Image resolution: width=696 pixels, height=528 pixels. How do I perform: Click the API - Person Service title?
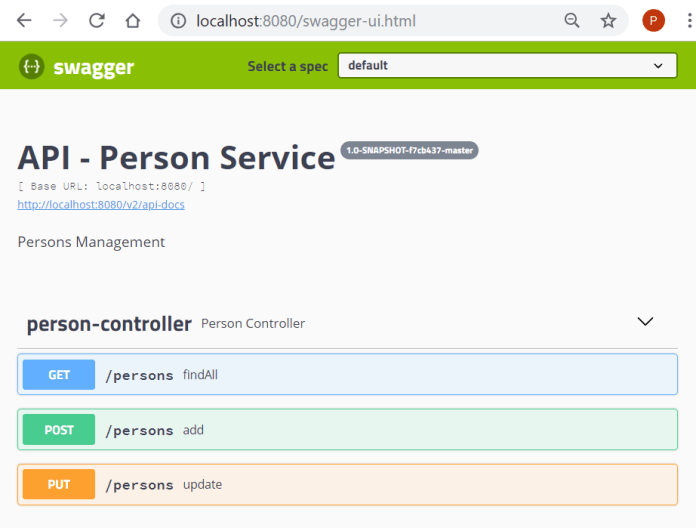[176, 158]
